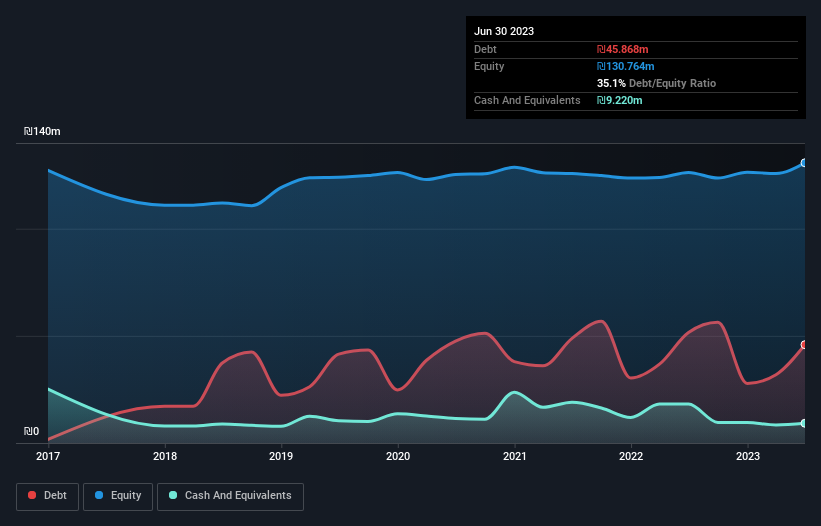Screen dimensions: 821x526
Task: Click the blue dot in Equity legend
Action: (x=99, y=495)
